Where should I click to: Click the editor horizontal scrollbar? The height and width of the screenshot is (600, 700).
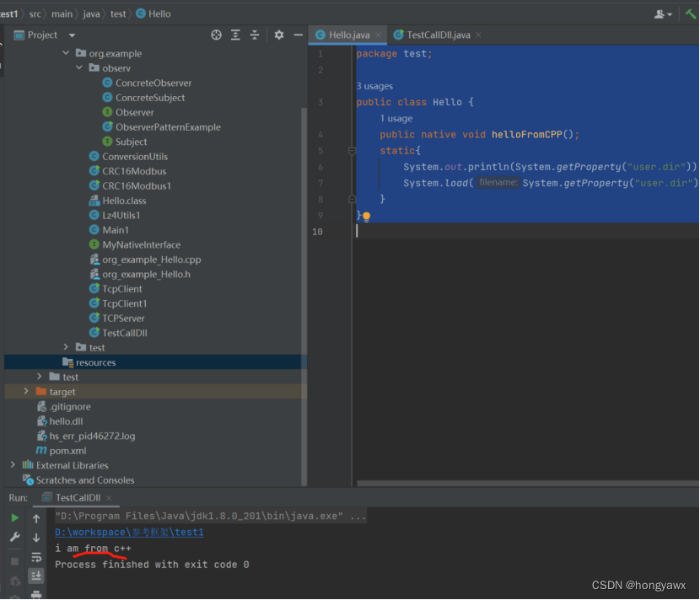click(x=528, y=484)
